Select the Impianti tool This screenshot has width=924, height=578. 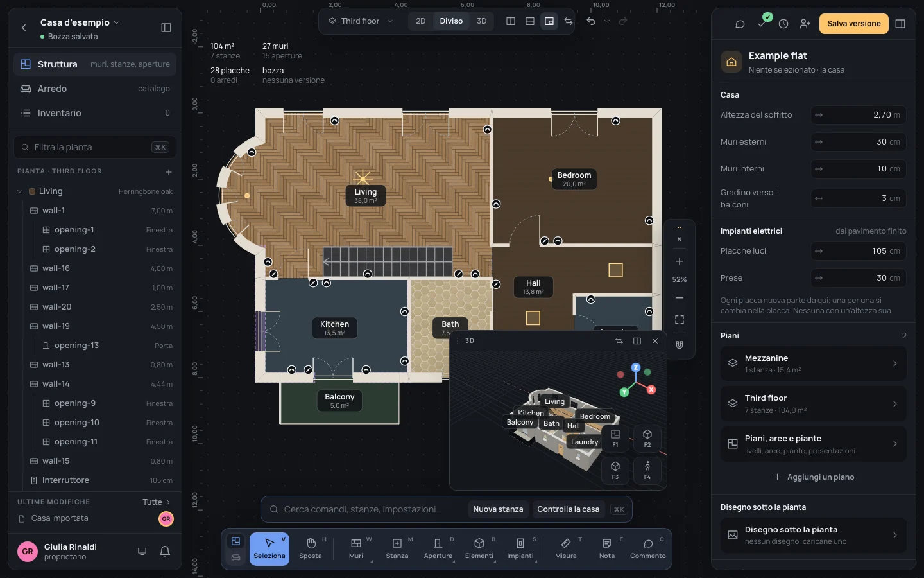coord(520,549)
